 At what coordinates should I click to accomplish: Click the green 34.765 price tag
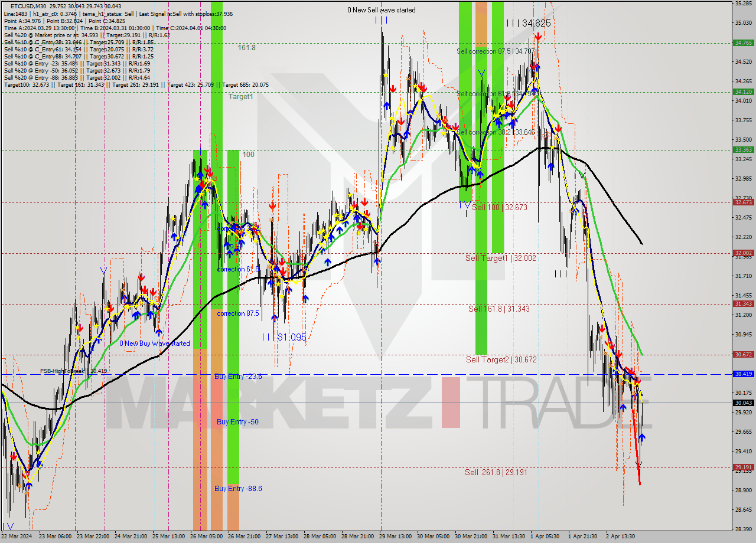coord(743,42)
